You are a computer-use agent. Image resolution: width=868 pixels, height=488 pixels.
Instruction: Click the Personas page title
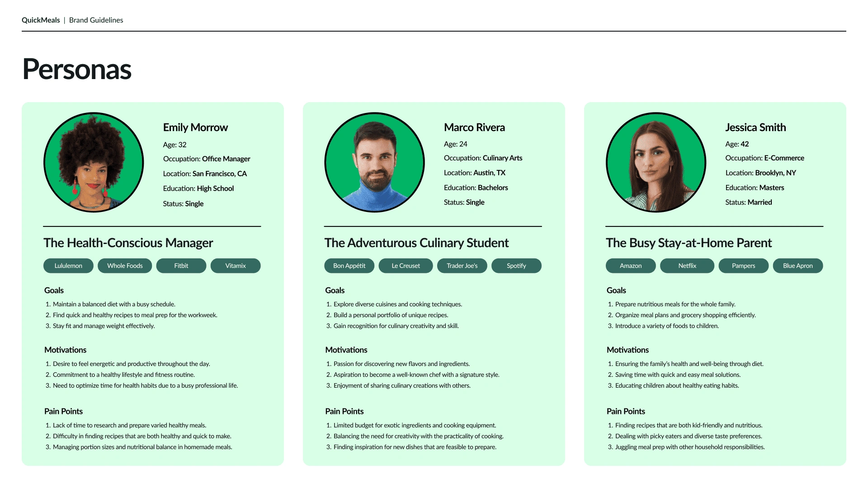click(76, 70)
